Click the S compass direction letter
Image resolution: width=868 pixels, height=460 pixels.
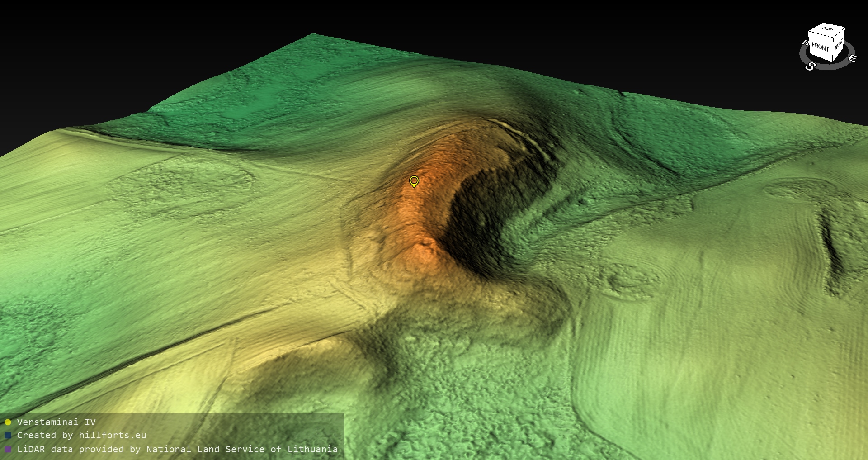pyautogui.click(x=810, y=66)
